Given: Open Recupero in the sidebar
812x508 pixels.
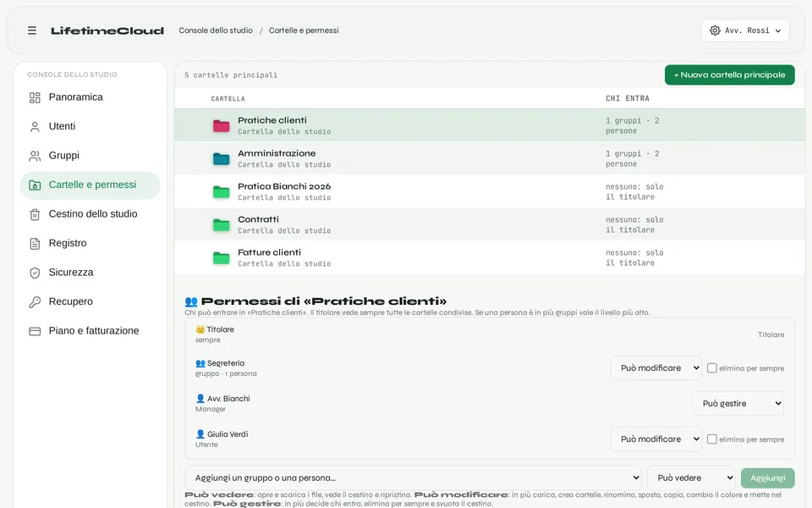Looking at the screenshot, I should click(x=91, y=301).
